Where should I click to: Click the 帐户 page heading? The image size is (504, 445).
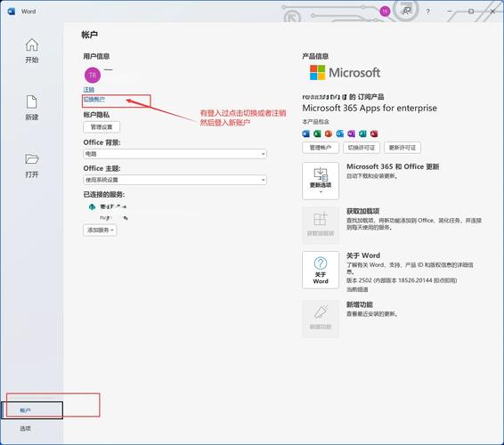pyautogui.click(x=89, y=35)
